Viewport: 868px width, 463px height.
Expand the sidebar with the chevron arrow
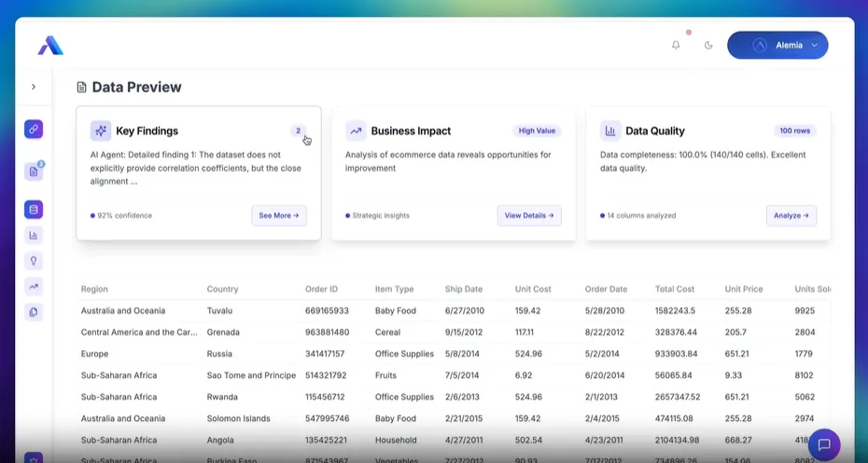point(34,87)
